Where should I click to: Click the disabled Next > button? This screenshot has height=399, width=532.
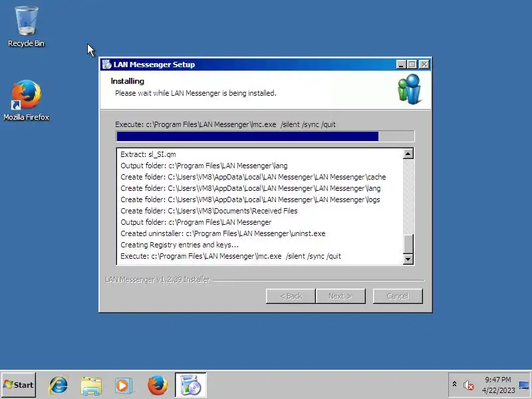tap(340, 296)
